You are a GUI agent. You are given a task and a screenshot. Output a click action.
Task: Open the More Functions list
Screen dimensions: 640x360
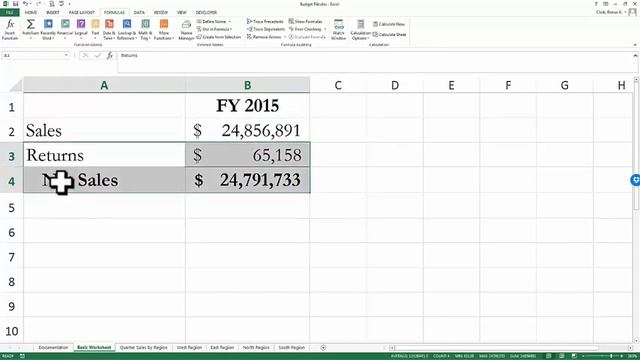click(164, 30)
